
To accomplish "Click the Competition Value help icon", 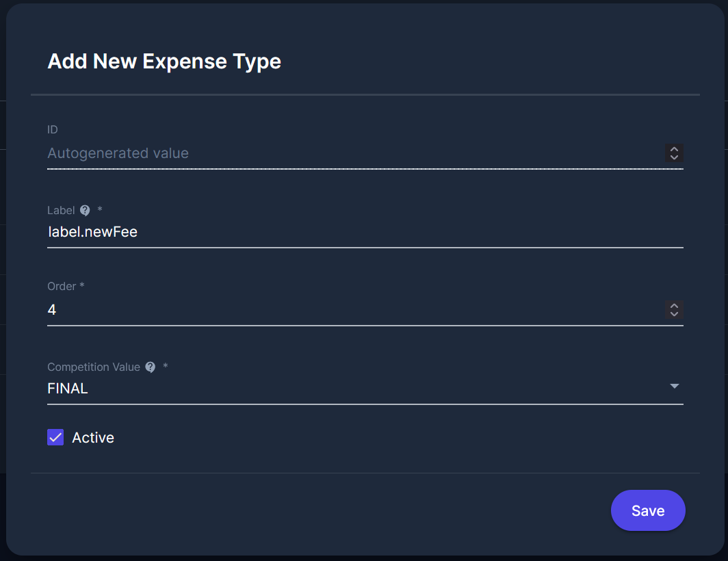I will (x=151, y=367).
